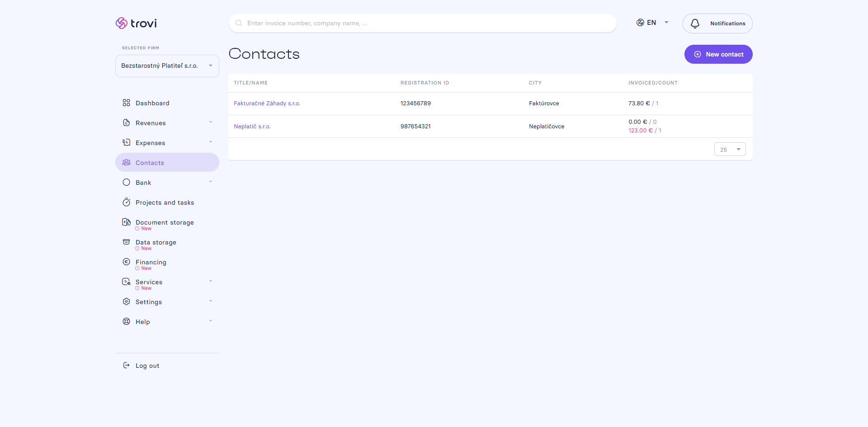
Task: Click the Dashboard grid icon
Action: [126, 103]
